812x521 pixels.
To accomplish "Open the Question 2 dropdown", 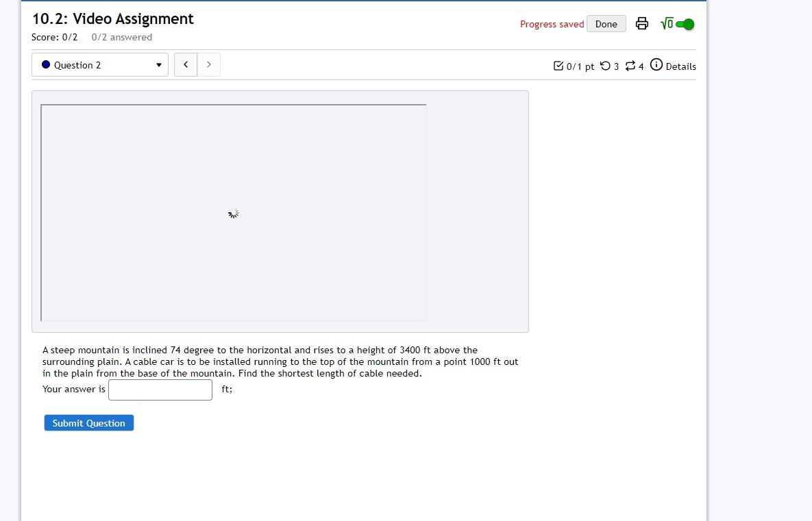I will (100, 64).
